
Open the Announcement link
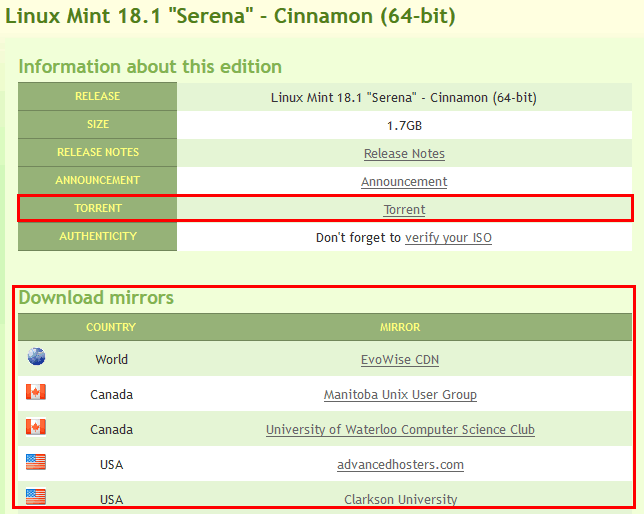tap(404, 182)
